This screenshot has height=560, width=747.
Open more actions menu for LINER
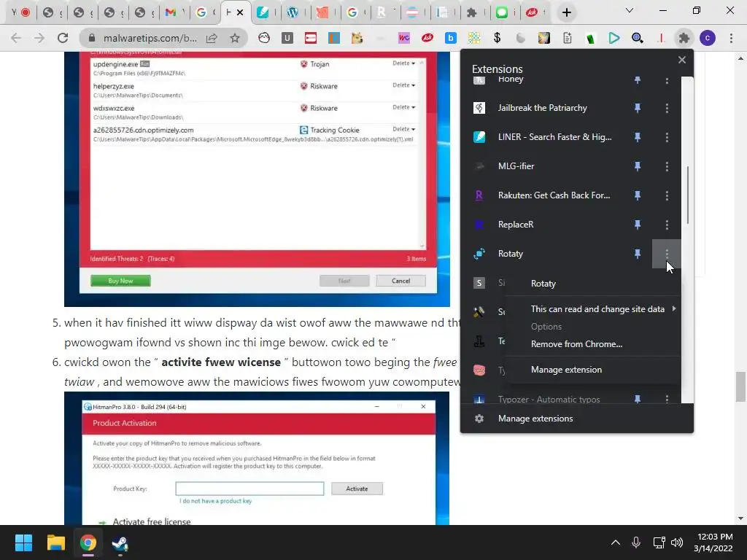click(667, 137)
